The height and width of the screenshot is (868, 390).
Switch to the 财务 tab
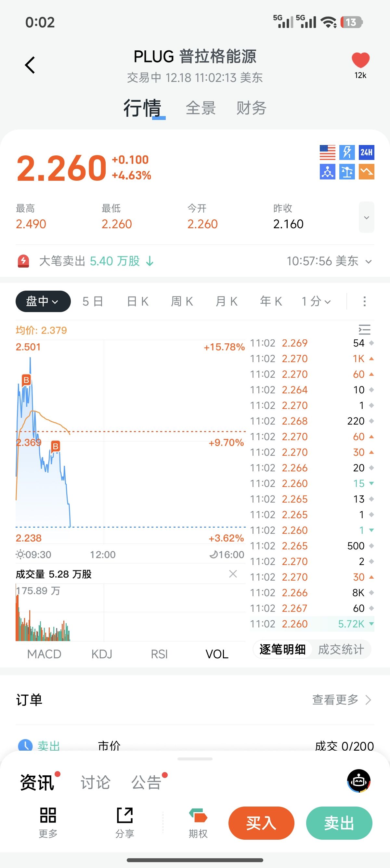[251, 108]
